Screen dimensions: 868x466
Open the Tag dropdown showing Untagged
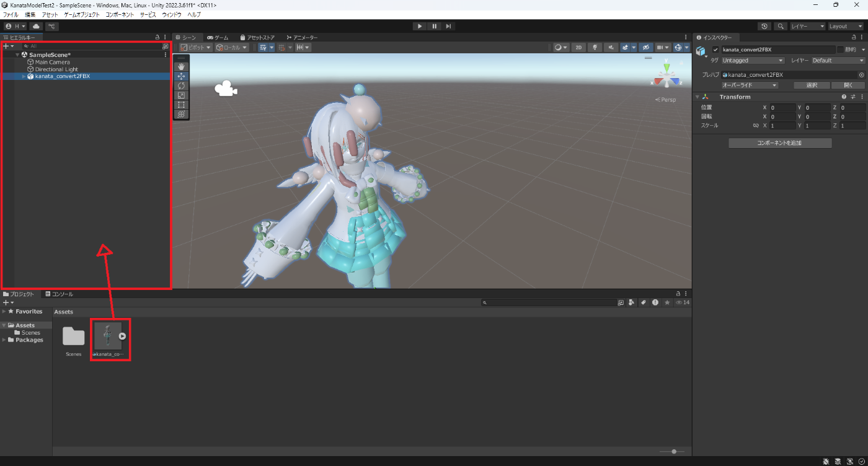point(753,60)
